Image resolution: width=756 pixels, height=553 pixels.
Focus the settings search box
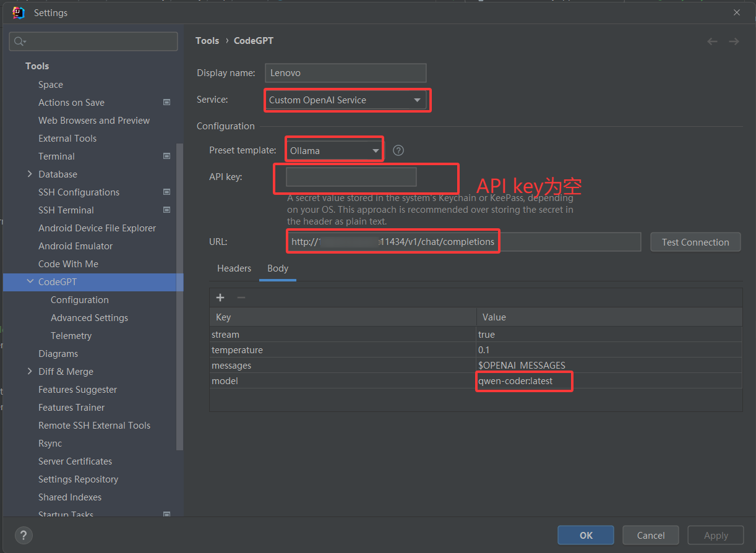tap(93, 41)
